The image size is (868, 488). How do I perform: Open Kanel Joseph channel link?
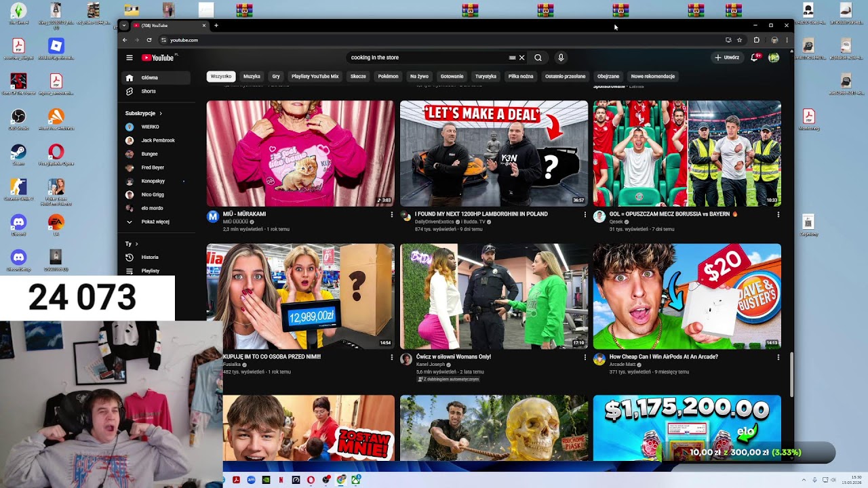click(x=431, y=365)
